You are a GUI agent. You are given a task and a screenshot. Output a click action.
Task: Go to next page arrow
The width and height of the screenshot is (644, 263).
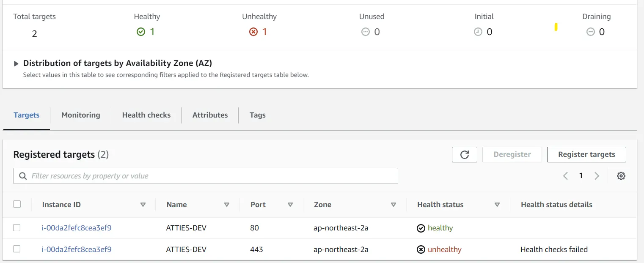[597, 176]
